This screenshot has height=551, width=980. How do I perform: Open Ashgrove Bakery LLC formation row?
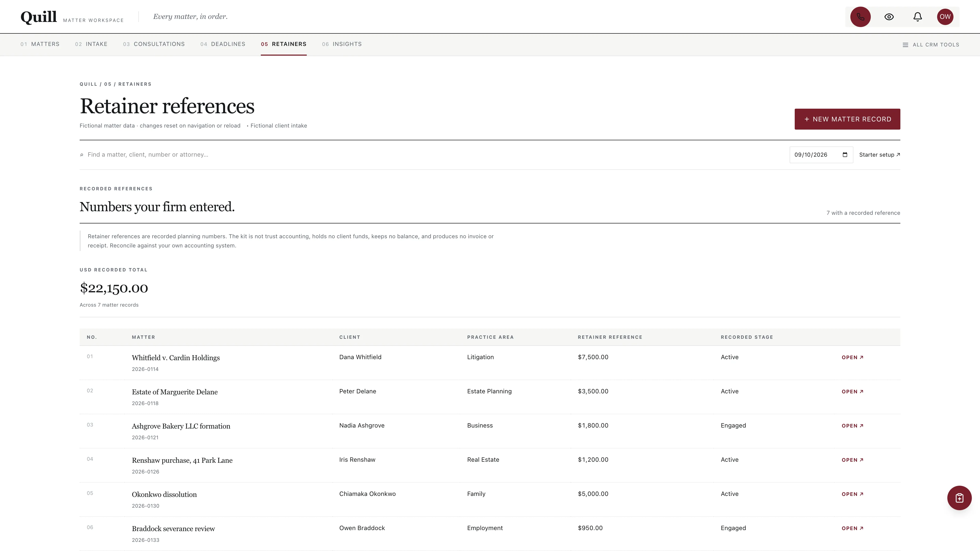852,426
